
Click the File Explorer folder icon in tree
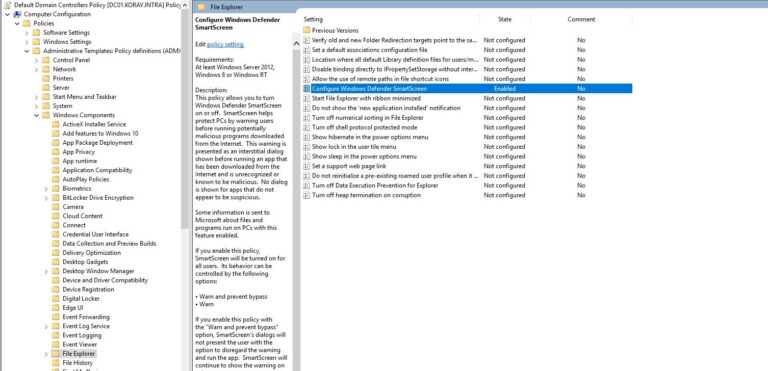tap(56, 353)
